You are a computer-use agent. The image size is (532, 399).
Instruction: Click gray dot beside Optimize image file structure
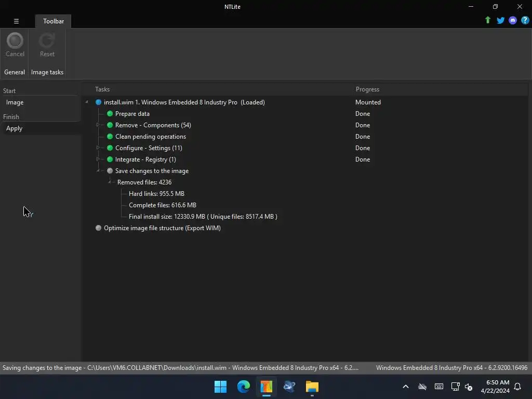98,228
